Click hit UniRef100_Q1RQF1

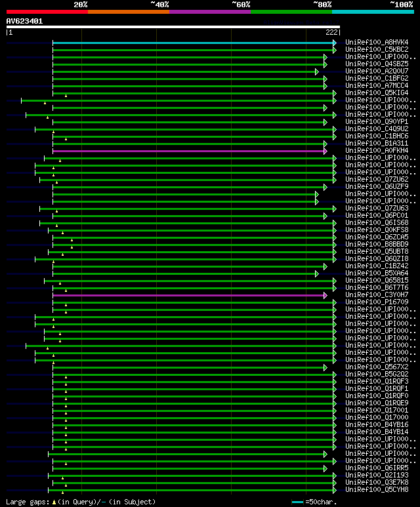point(377,389)
